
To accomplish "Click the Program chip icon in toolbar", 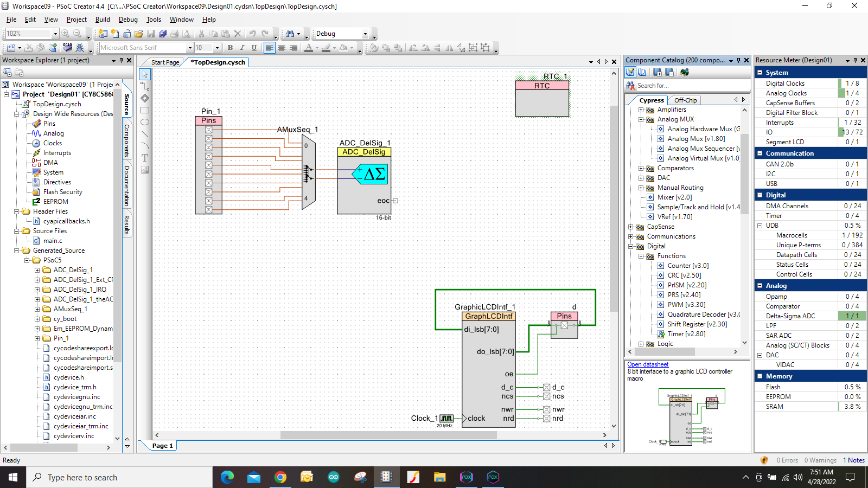I will pyautogui.click(x=67, y=48).
